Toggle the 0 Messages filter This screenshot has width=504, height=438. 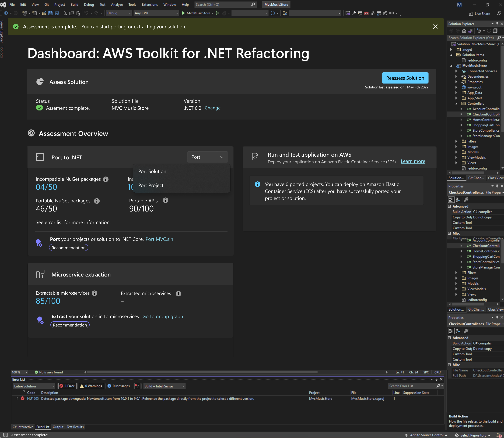click(x=119, y=386)
